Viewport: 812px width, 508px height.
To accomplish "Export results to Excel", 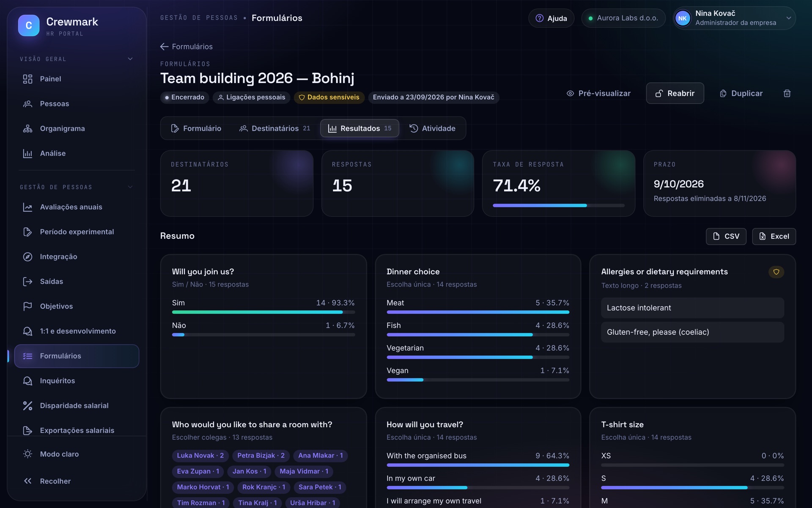I will click(774, 236).
